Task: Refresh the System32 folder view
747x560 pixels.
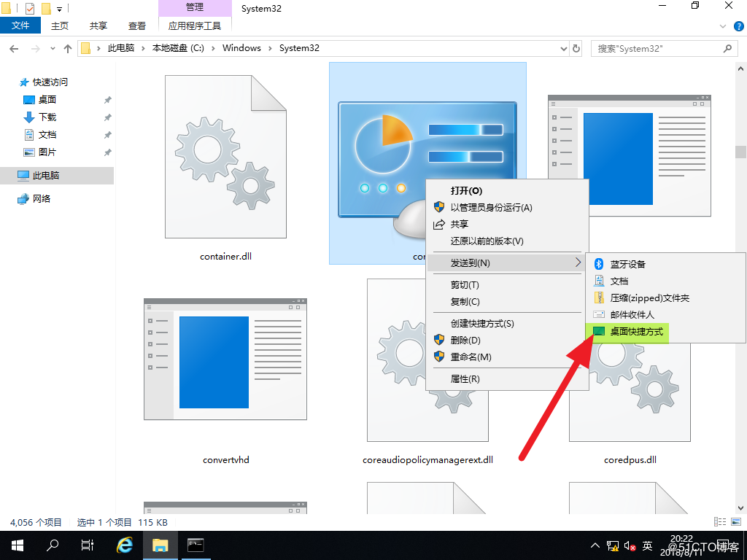Action: click(576, 49)
